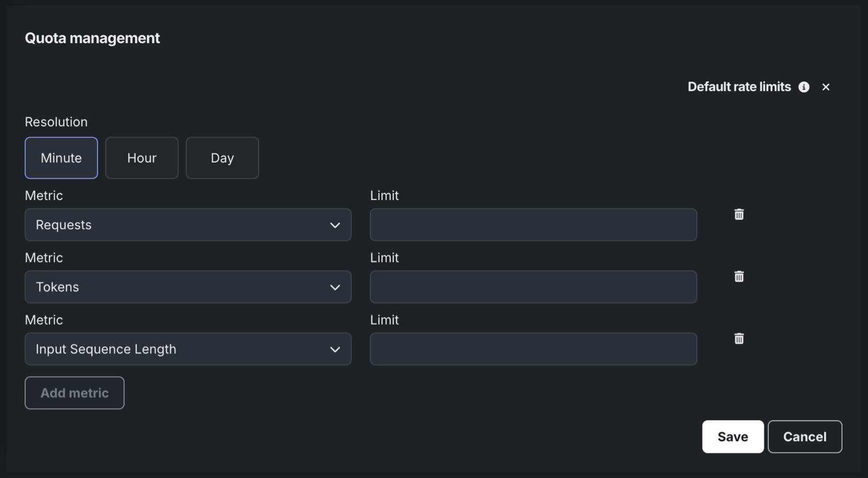
Task: Expand the Tokens metric dropdown
Action: [x=188, y=287]
